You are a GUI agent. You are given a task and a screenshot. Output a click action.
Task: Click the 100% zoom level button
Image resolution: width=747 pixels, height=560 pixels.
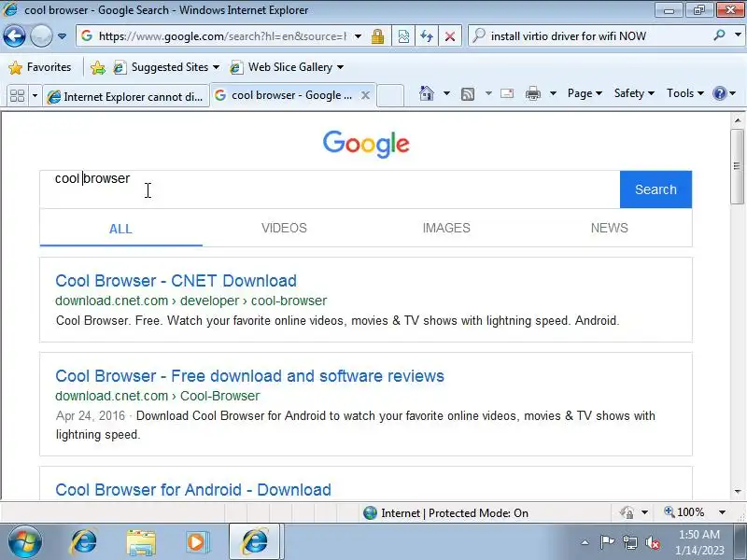click(x=684, y=512)
